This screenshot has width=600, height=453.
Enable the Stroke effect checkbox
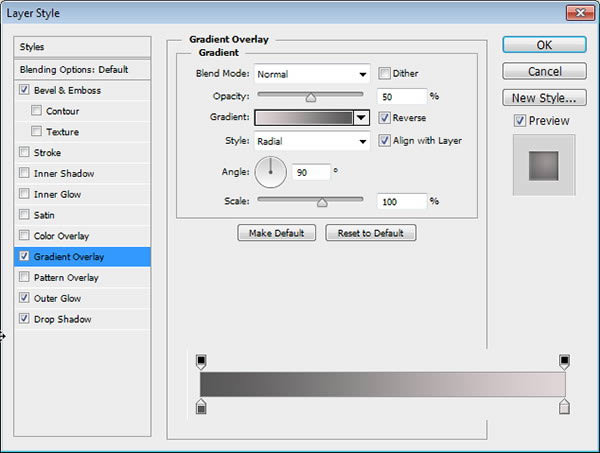tap(24, 152)
